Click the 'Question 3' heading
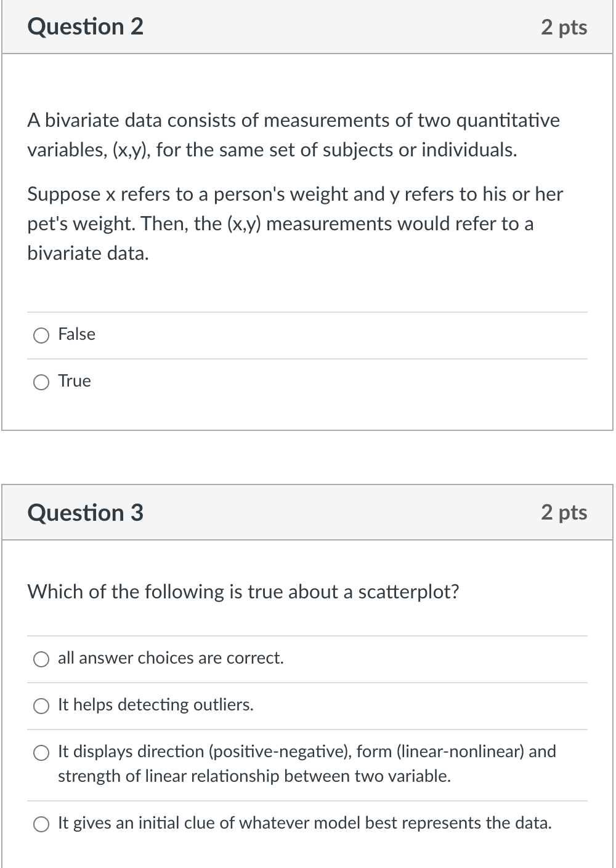Image resolution: width=616 pixels, height=868 pixels. click(85, 513)
